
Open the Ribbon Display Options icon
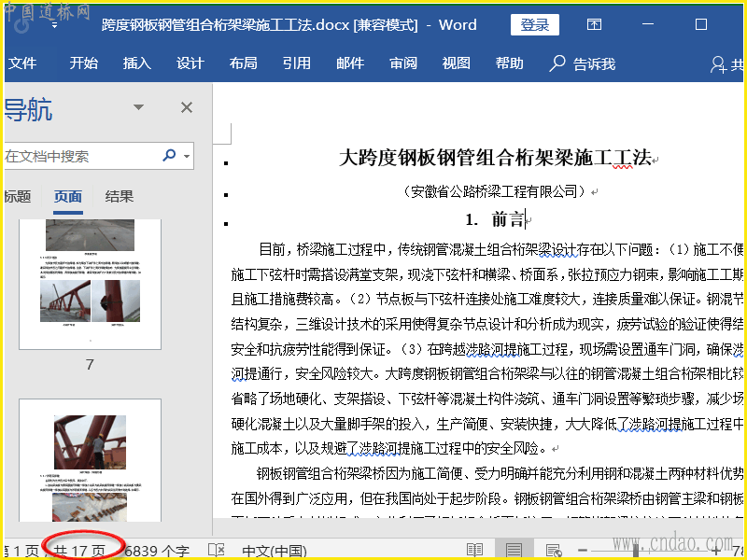tap(594, 24)
